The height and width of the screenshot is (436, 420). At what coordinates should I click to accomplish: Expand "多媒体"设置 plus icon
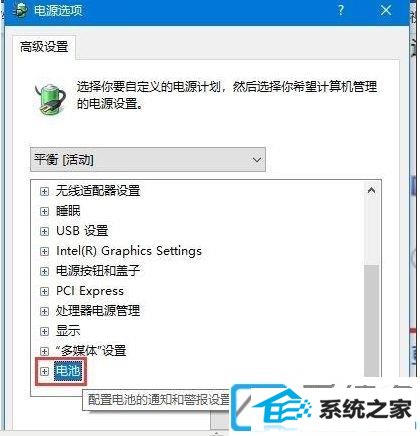[44, 351]
